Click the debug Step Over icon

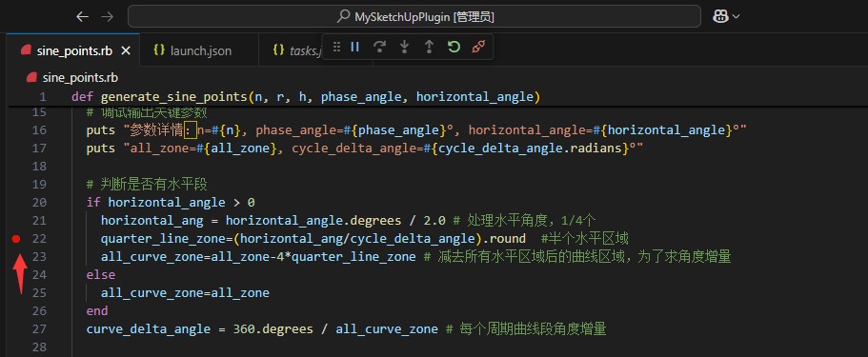click(x=379, y=47)
